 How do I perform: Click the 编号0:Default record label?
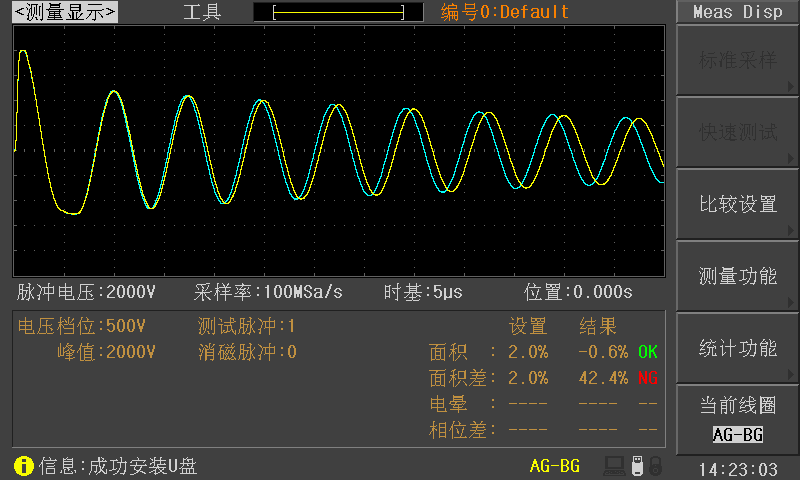click(x=505, y=12)
